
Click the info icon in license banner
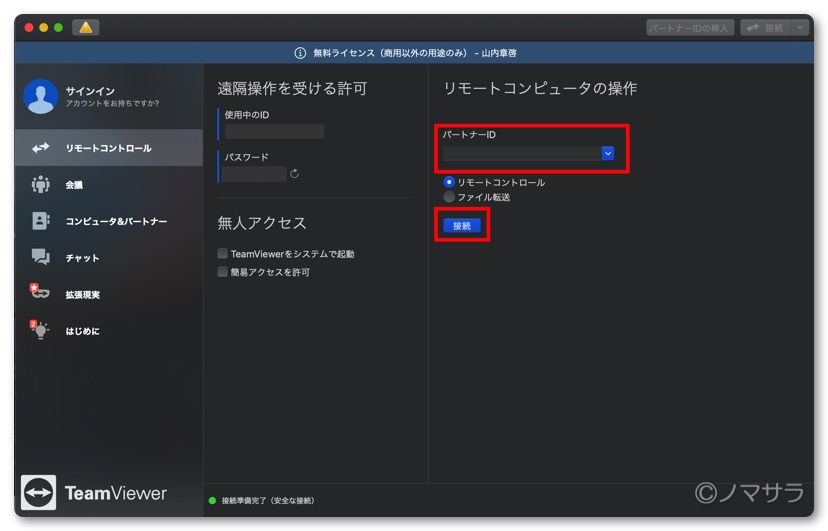click(x=299, y=53)
